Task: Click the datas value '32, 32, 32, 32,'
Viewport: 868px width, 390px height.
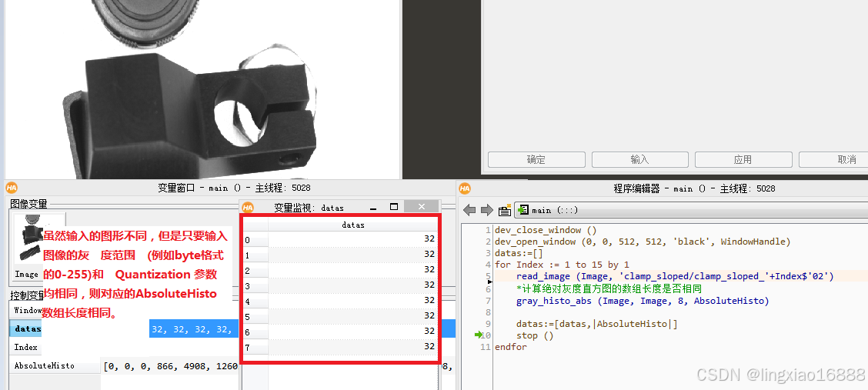Action: (x=192, y=329)
